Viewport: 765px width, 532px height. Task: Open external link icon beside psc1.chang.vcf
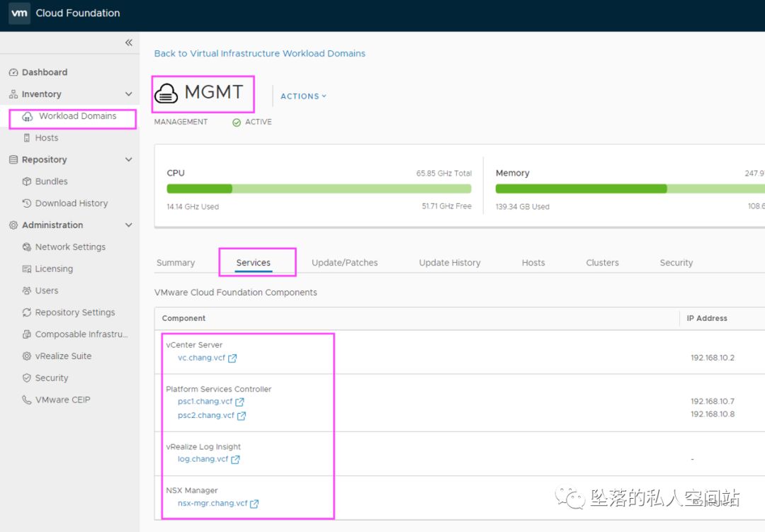239,402
